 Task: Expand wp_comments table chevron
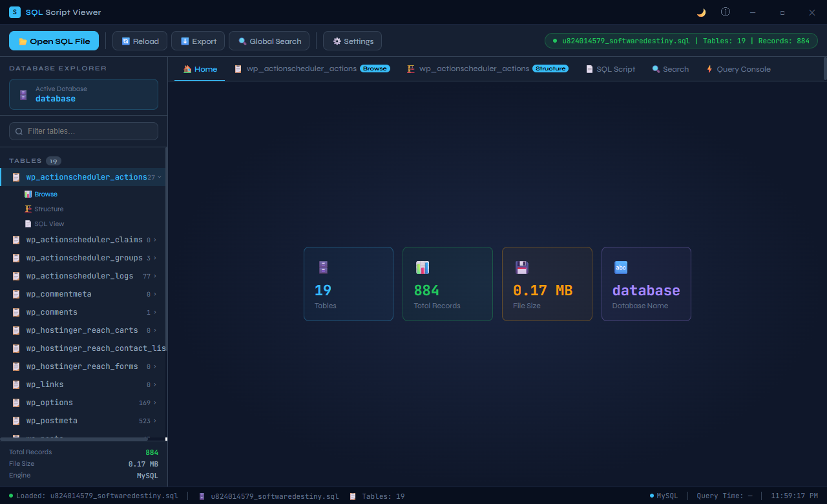point(155,312)
